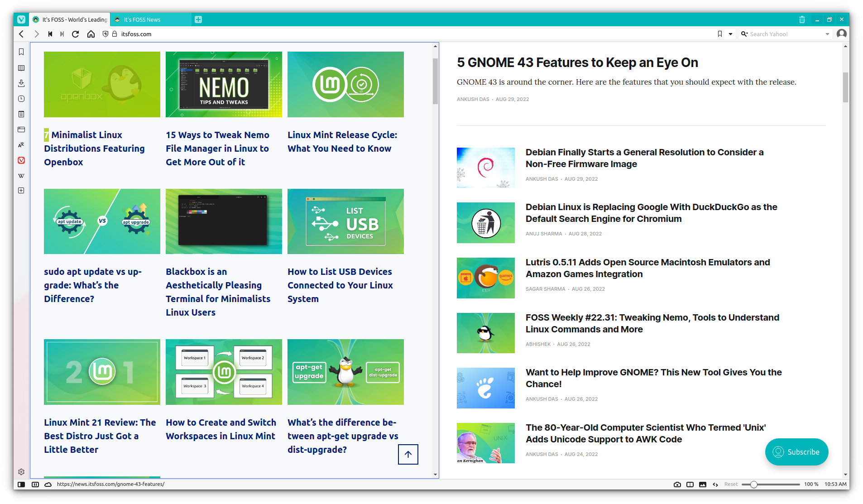863x504 pixels.
Task: Open the Search Yahoo engine dropdown
Action: pos(745,34)
